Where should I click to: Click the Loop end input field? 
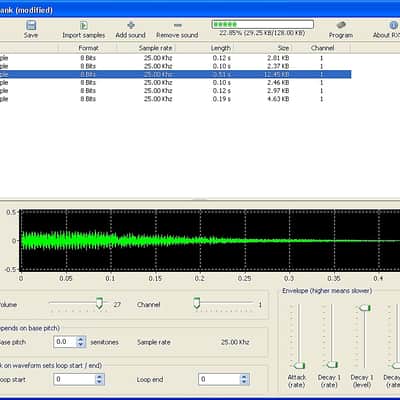tap(219, 379)
